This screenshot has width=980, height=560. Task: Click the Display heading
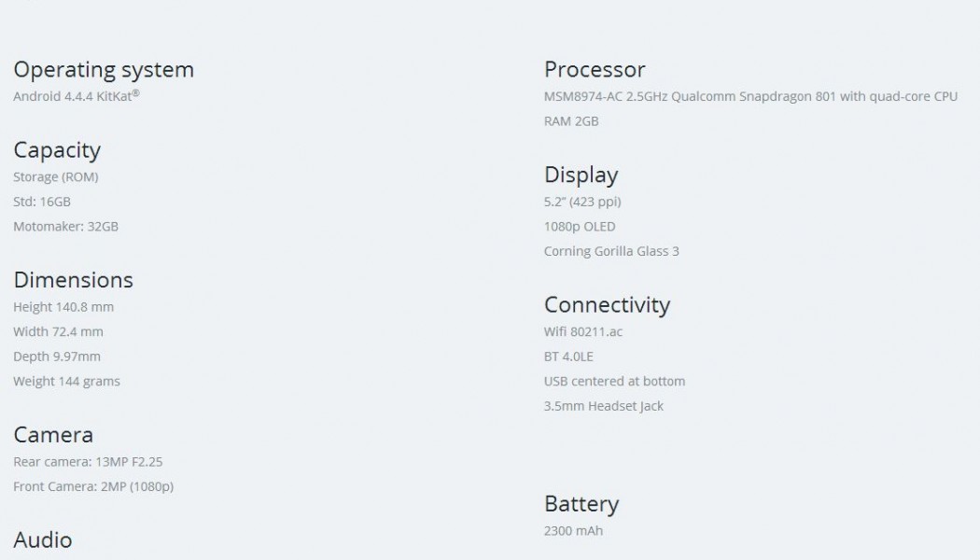581,175
